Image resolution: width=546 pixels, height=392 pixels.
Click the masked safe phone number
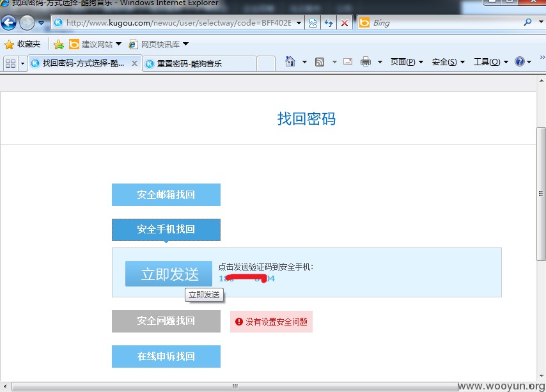pyautogui.click(x=247, y=279)
